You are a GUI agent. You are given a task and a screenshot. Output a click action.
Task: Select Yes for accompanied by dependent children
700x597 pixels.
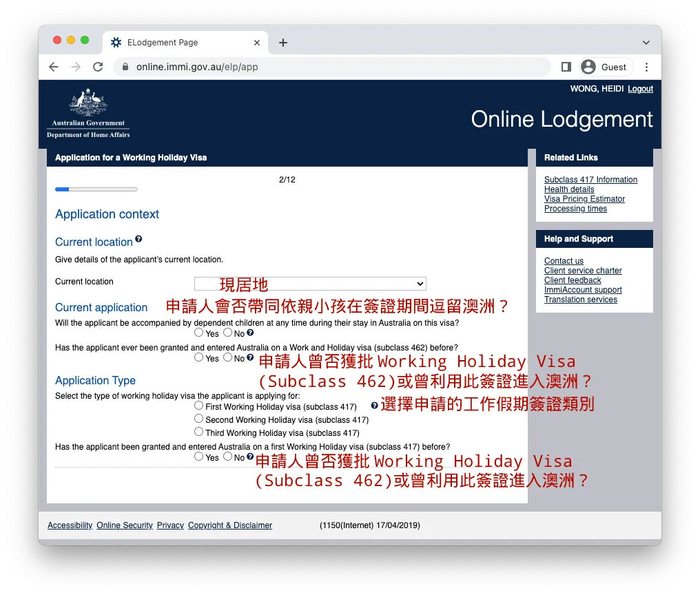point(198,333)
